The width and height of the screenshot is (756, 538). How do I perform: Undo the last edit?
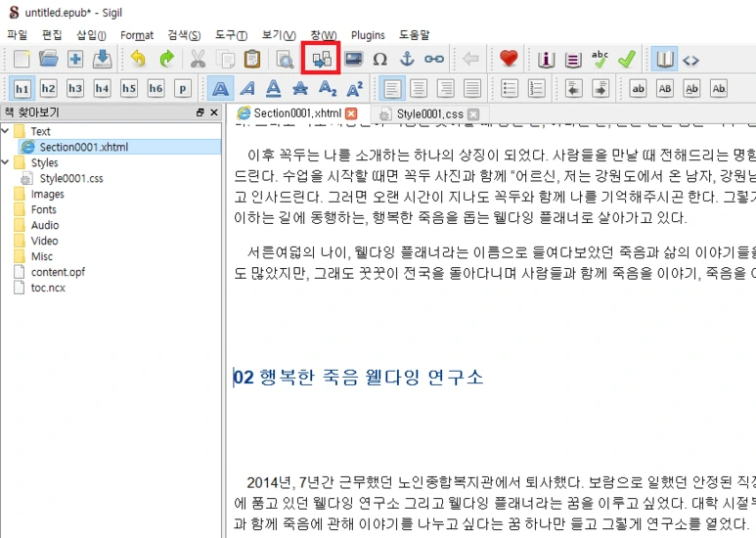click(138, 59)
